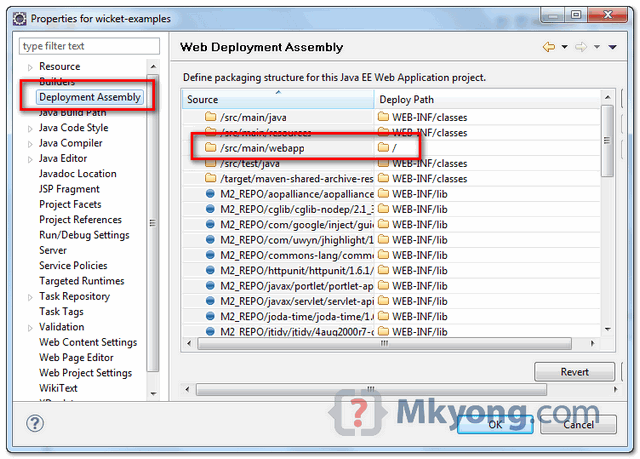640x459 pixels.
Task: Select Server in the properties tree
Action: click(53, 250)
